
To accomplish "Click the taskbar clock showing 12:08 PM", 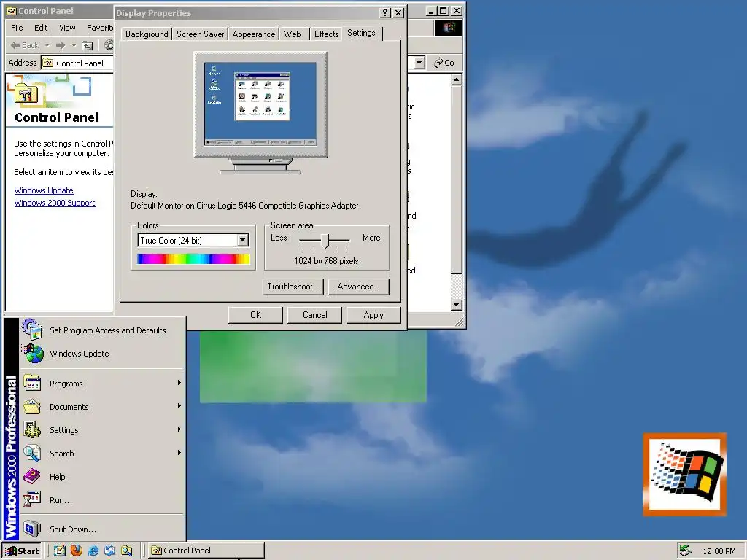I will 719,551.
